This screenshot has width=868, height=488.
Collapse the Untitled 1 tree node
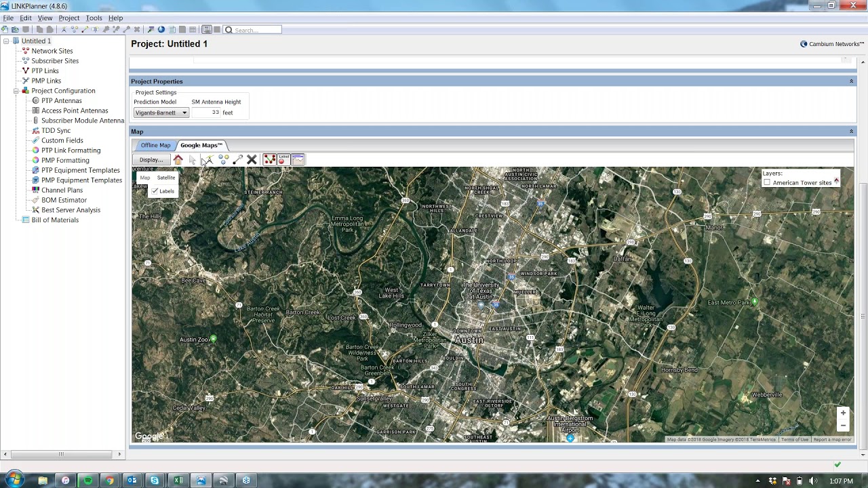click(x=6, y=41)
